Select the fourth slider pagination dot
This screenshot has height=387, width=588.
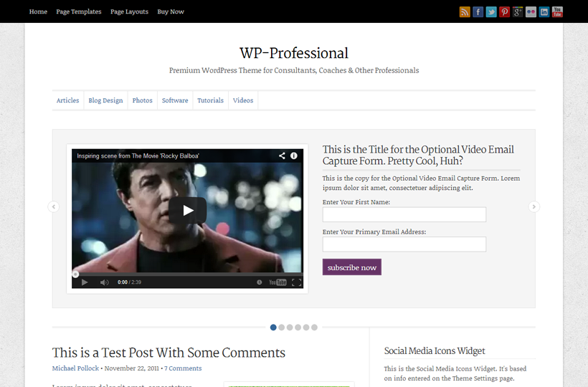(298, 328)
